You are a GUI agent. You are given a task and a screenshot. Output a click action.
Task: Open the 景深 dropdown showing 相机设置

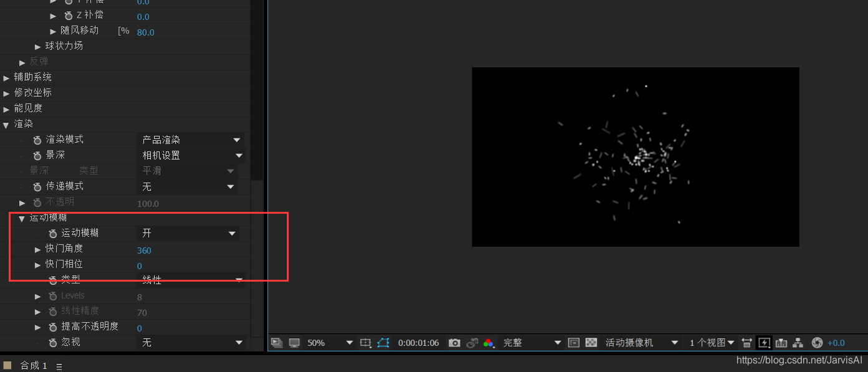pos(191,155)
